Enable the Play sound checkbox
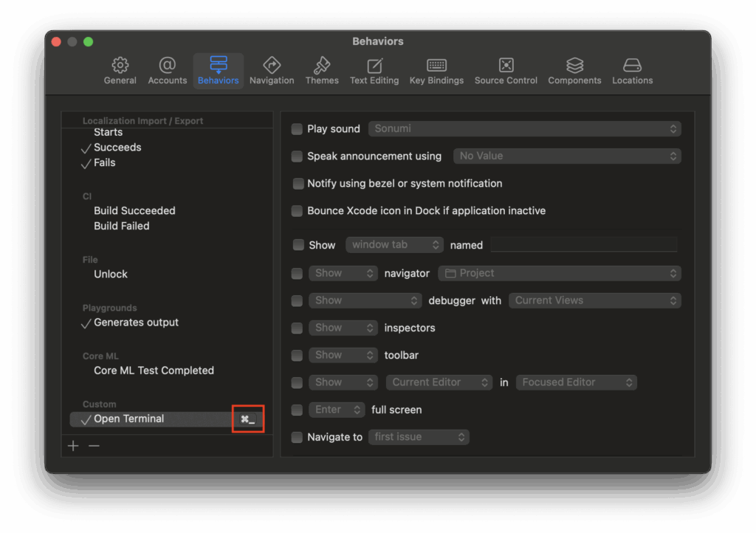 click(297, 128)
